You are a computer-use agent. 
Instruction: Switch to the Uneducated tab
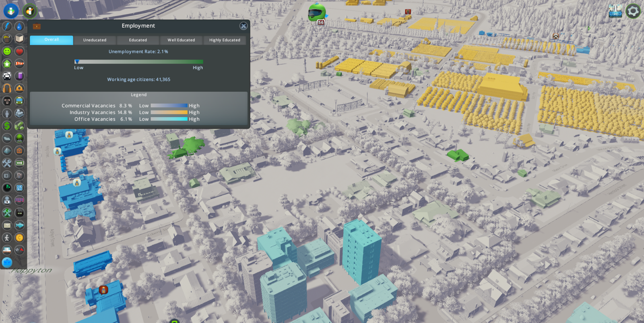coord(95,40)
